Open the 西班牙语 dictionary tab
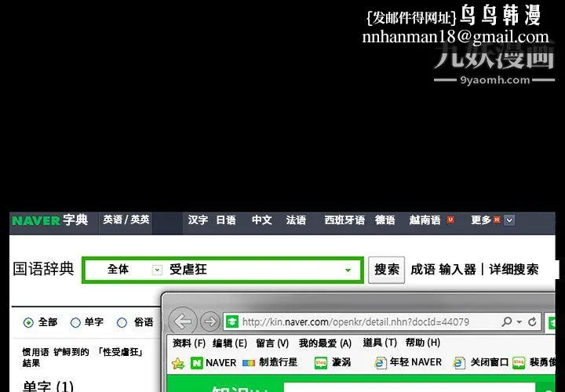This screenshot has width=565, height=392. coord(344,220)
